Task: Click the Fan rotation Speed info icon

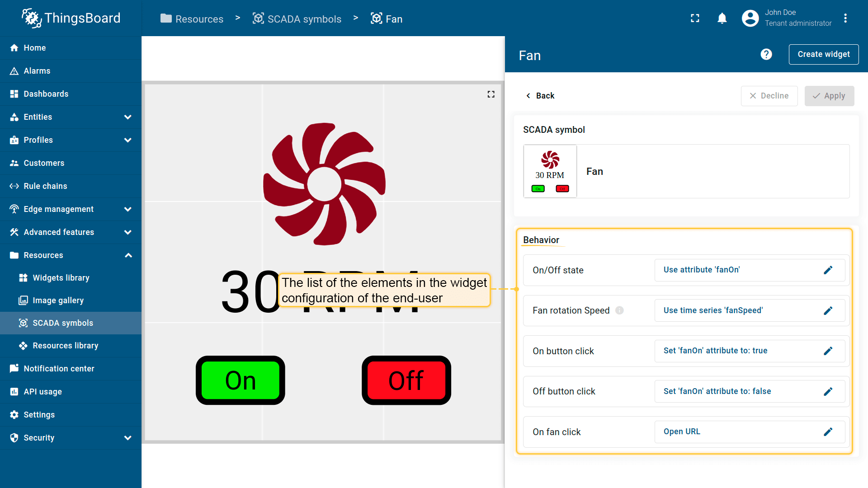Action: tap(619, 310)
